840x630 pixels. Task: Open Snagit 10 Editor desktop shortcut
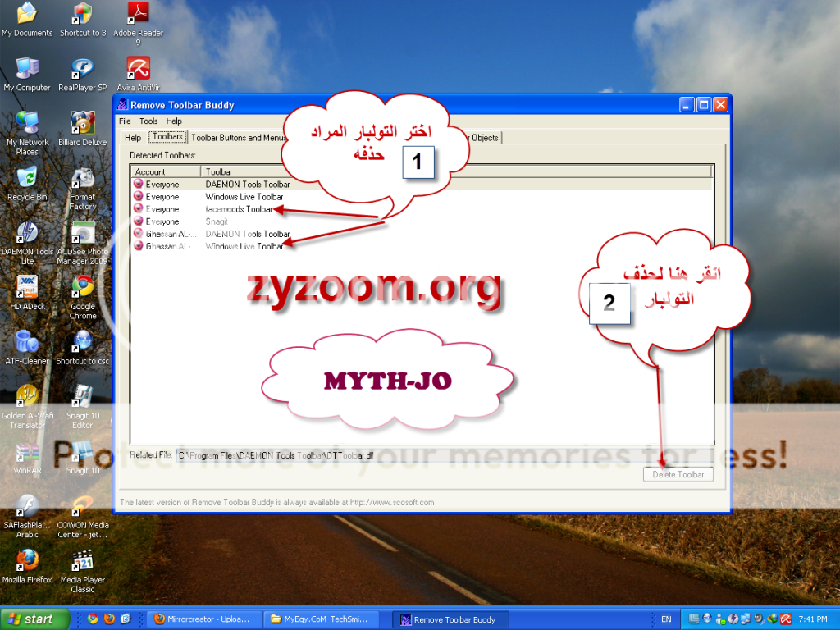(83, 407)
